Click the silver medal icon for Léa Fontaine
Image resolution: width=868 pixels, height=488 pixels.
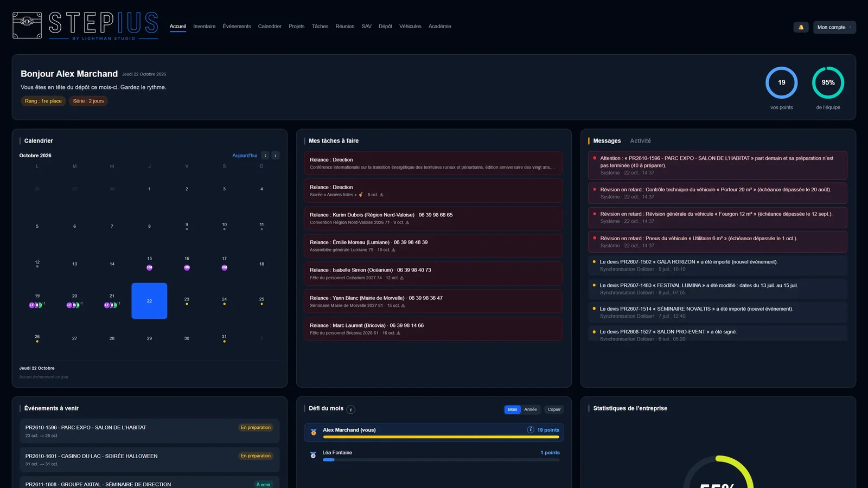pos(313,455)
